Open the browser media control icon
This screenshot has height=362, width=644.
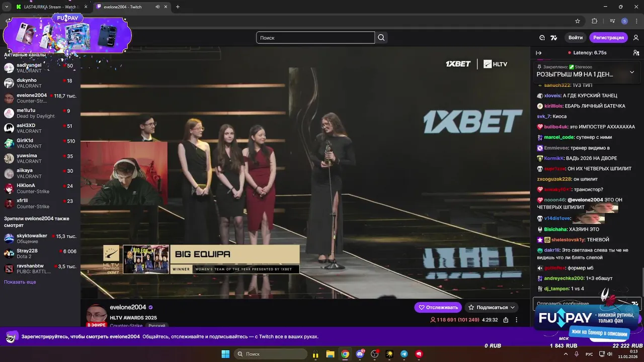[x=612, y=21]
